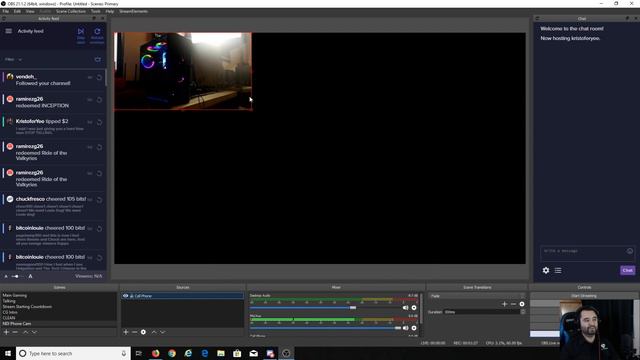Open the Tools menu
640x360 pixels.
tap(96, 11)
